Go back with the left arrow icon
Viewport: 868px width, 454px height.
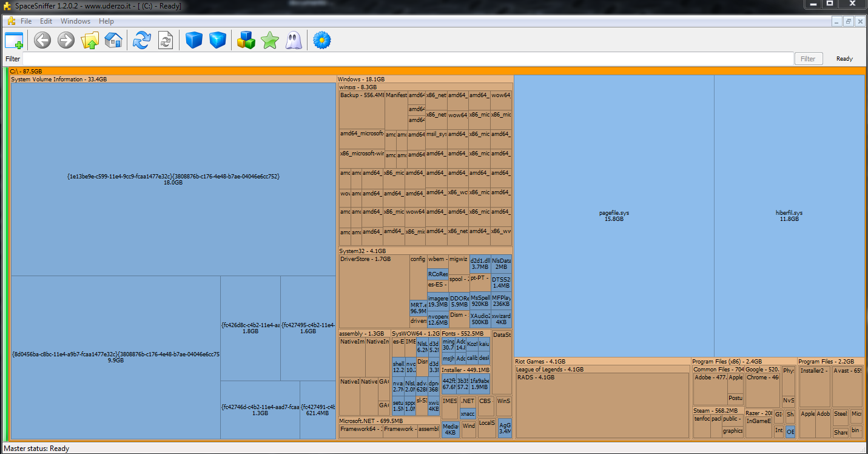[x=42, y=41]
